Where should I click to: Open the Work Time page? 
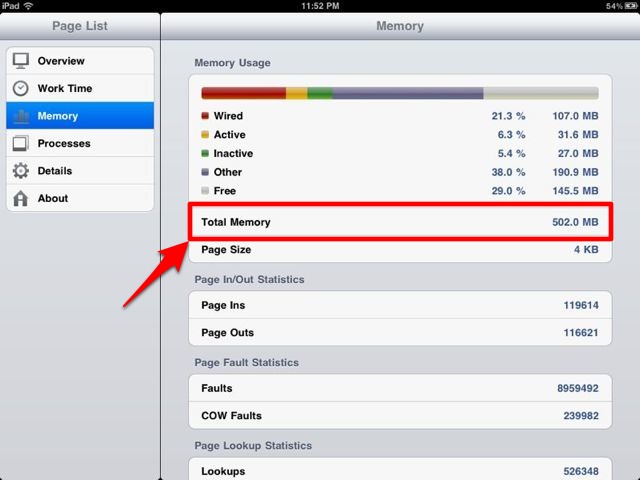80,88
